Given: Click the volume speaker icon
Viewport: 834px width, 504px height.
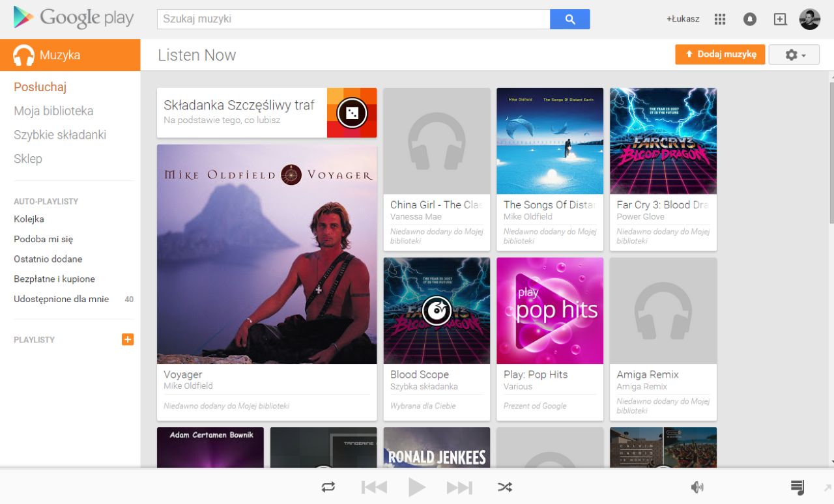Looking at the screenshot, I should [x=697, y=487].
